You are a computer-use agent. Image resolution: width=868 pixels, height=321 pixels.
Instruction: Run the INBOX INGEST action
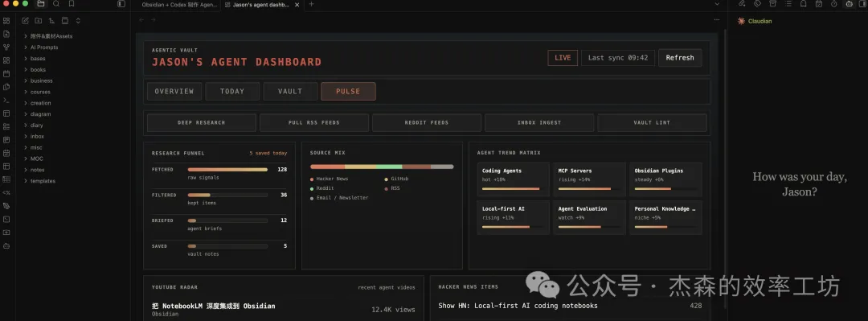pos(539,122)
